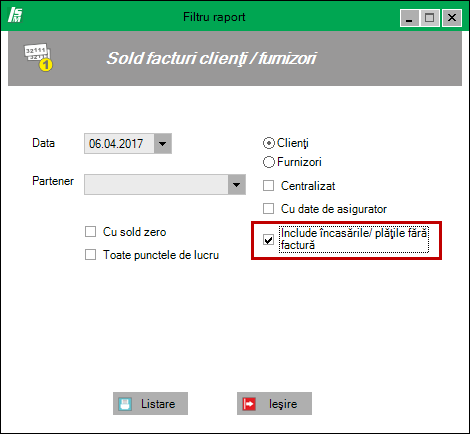Viewport: 470px width, 434px height.
Task: Select the Clienți radio option
Action: [269, 143]
